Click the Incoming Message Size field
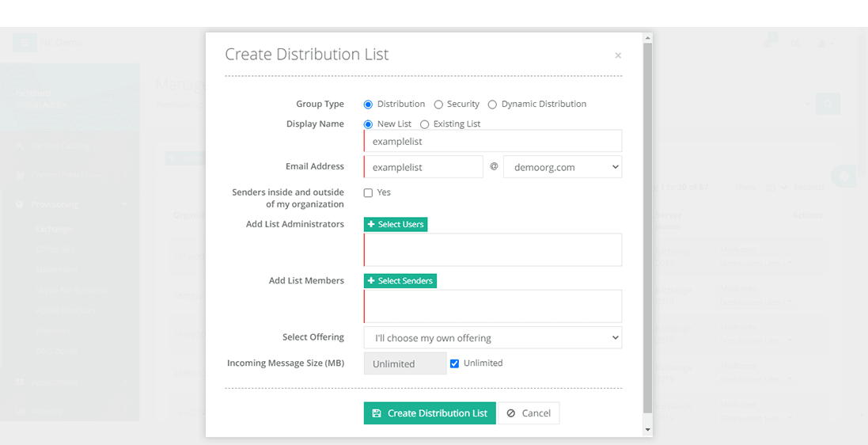Screen dimensions: 868x445 pyautogui.click(x=405, y=363)
